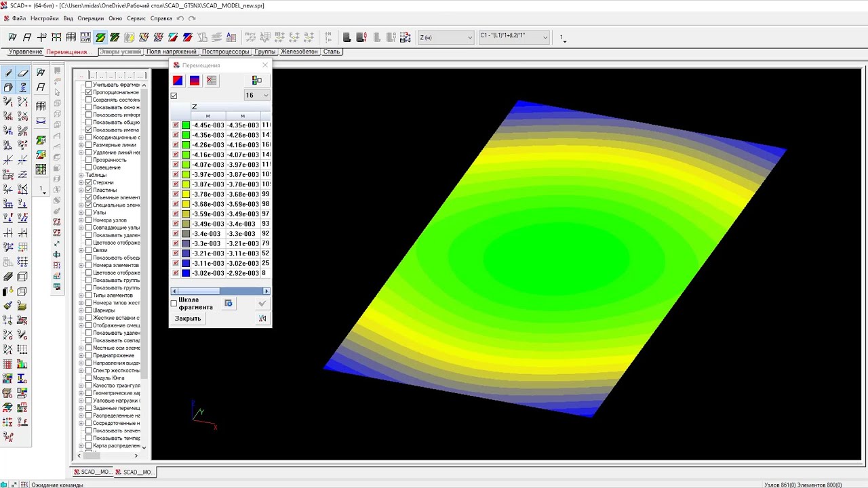
Task: Expand the Связи tree node
Action: 81,250
